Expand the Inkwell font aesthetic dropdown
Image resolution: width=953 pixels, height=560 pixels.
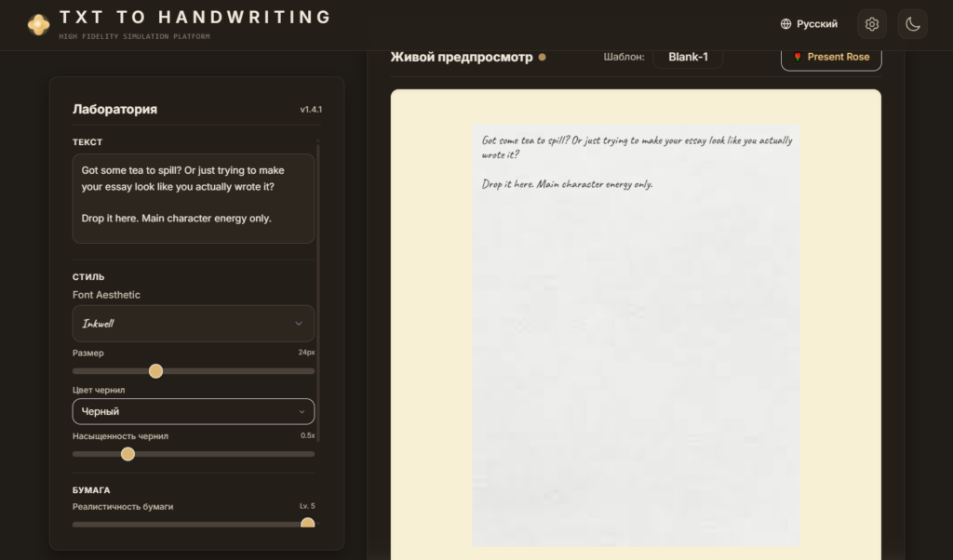194,323
